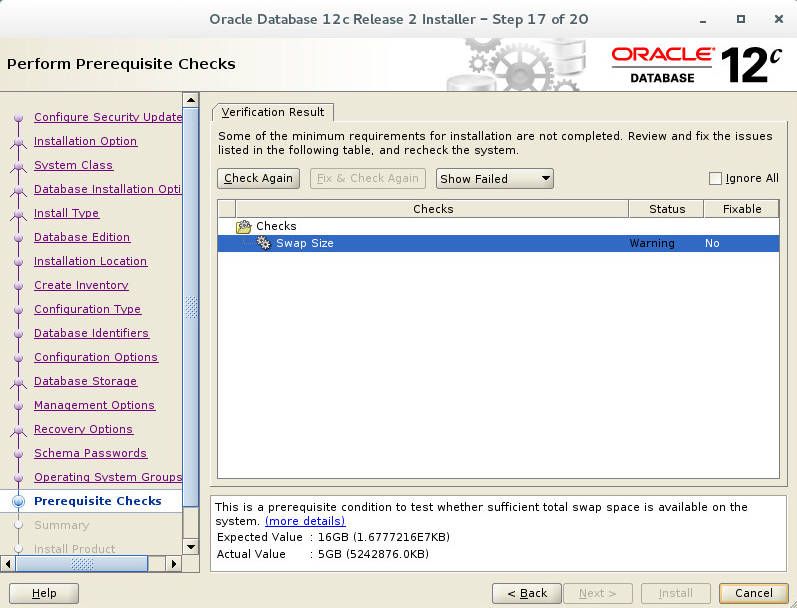Viewport: 797px width, 608px height.
Task: Open Recovery Options step link
Action: [x=83, y=429]
